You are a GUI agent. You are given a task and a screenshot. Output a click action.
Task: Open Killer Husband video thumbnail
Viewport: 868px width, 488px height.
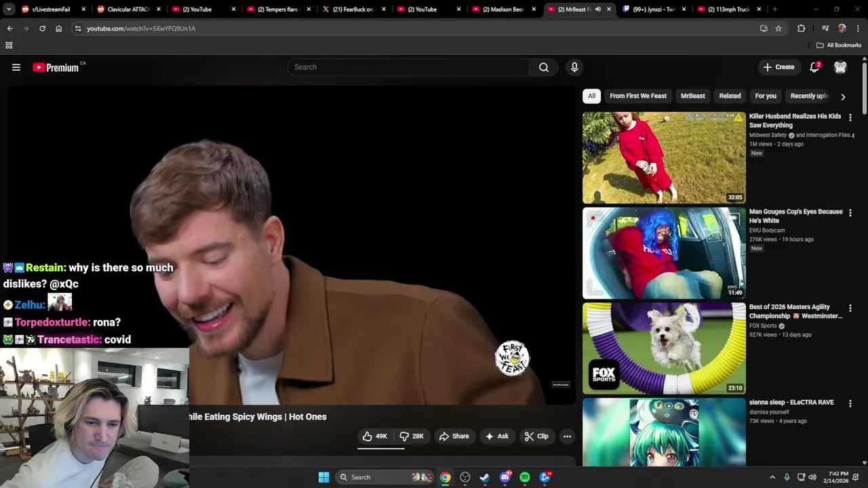(664, 158)
